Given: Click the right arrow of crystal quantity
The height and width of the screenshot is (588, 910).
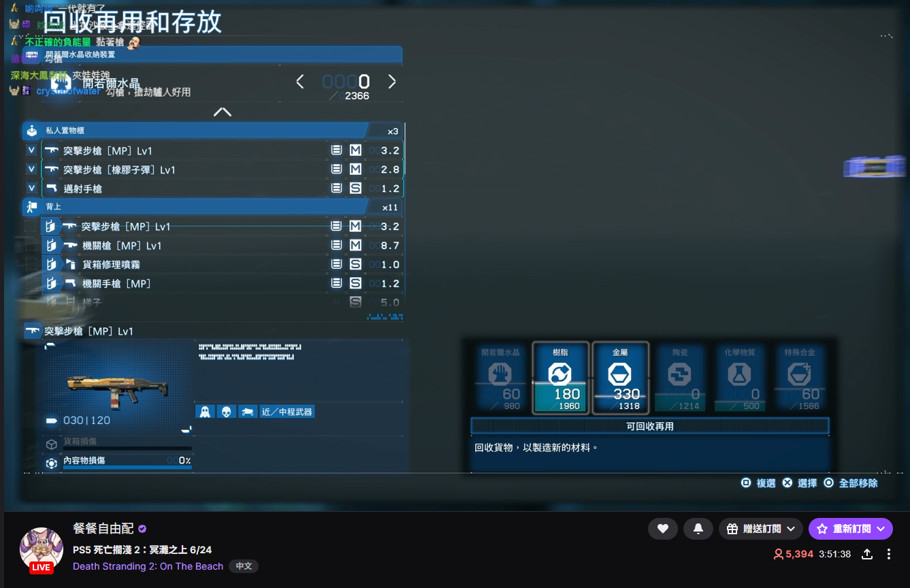Looking at the screenshot, I should (x=391, y=82).
